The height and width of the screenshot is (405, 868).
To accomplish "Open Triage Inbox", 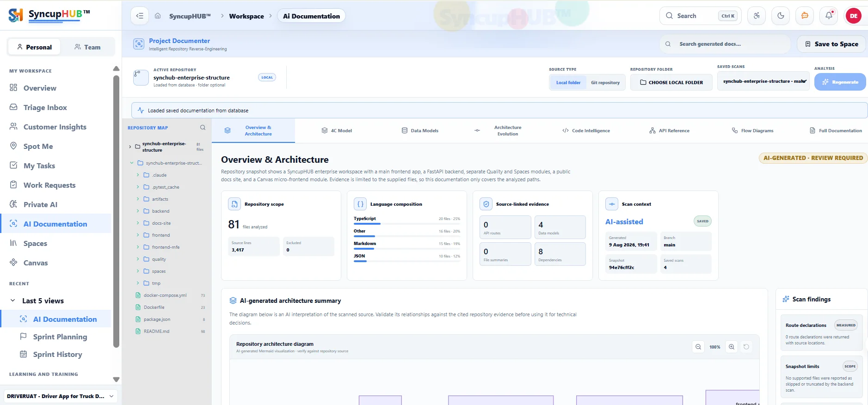I will [55, 107].
